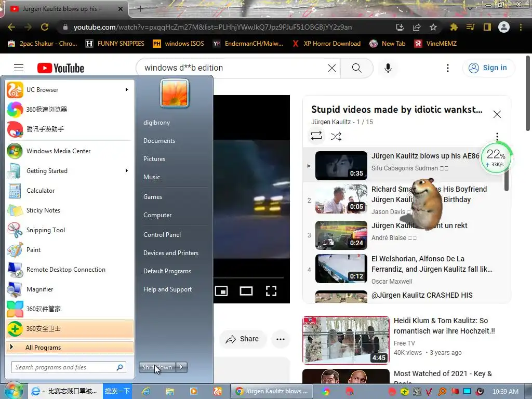Go back in Chrome
The image size is (532, 399).
point(11,27)
